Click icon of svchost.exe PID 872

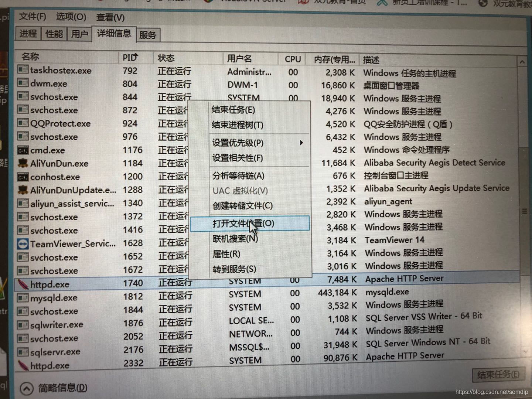point(23,109)
